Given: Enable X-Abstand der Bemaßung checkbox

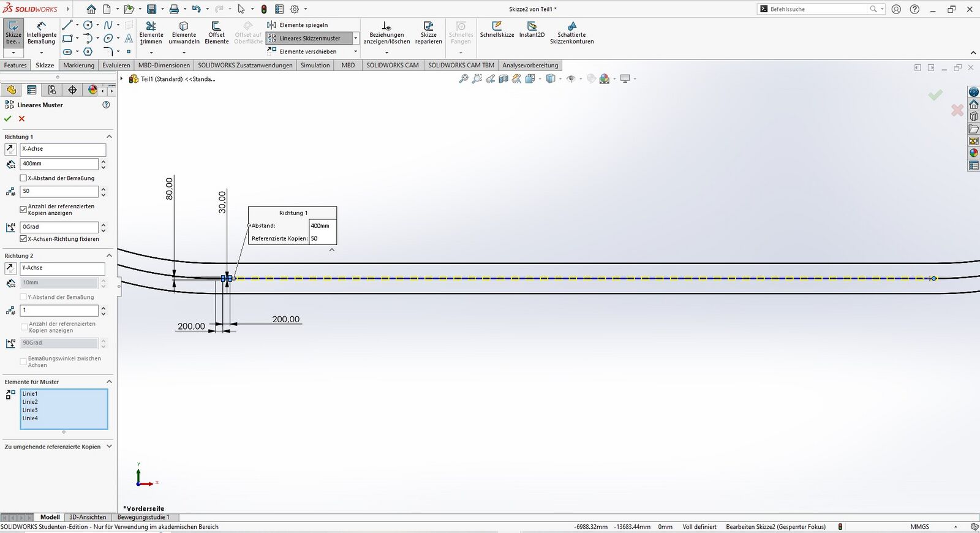Looking at the screenshot, I should click(x=24, y=178).
